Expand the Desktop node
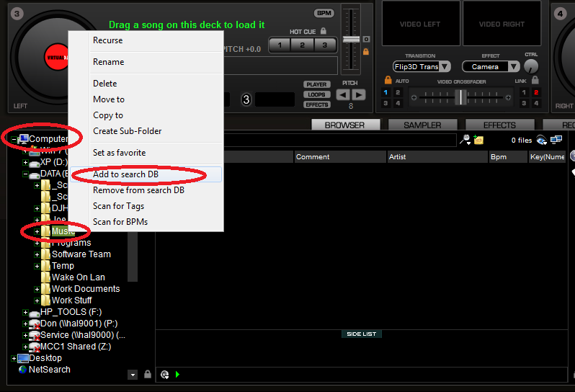 pyautogui.click(x=14, y=358)
